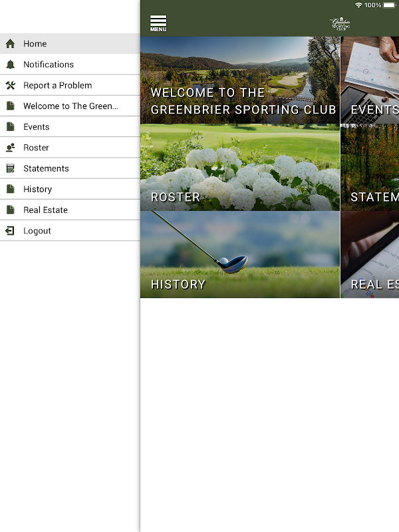Select Statements in the side menu
Screen dimensions: 399x532
pos(70,168)
